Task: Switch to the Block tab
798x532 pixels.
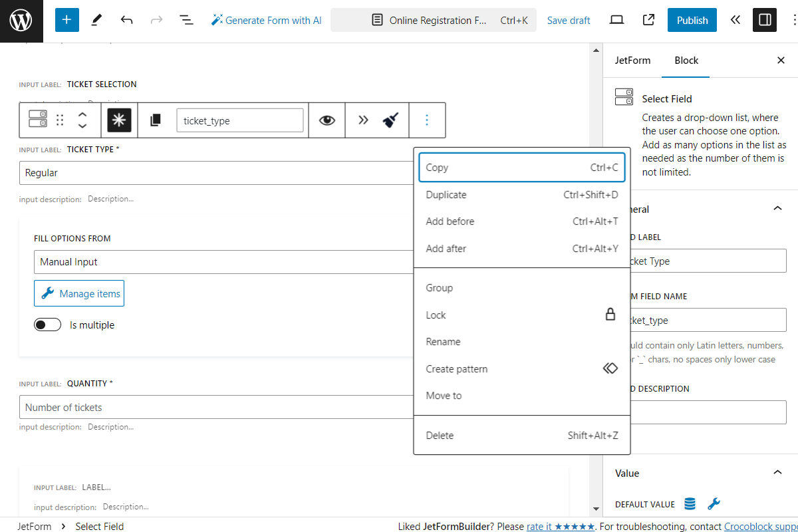Action: (686, 61)
